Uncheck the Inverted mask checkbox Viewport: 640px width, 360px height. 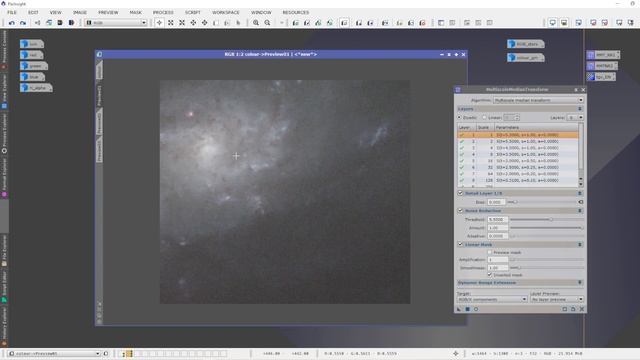[490, 275]
